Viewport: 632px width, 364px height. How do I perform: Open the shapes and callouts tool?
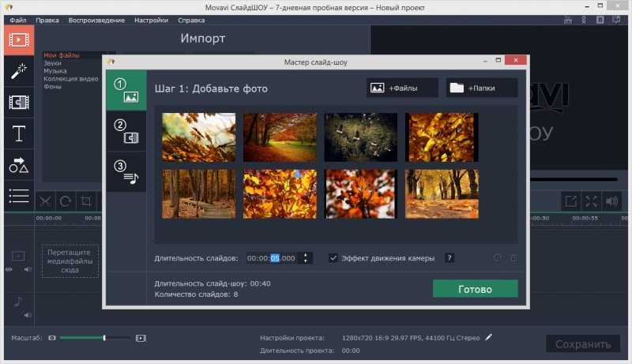coord(19,165)
